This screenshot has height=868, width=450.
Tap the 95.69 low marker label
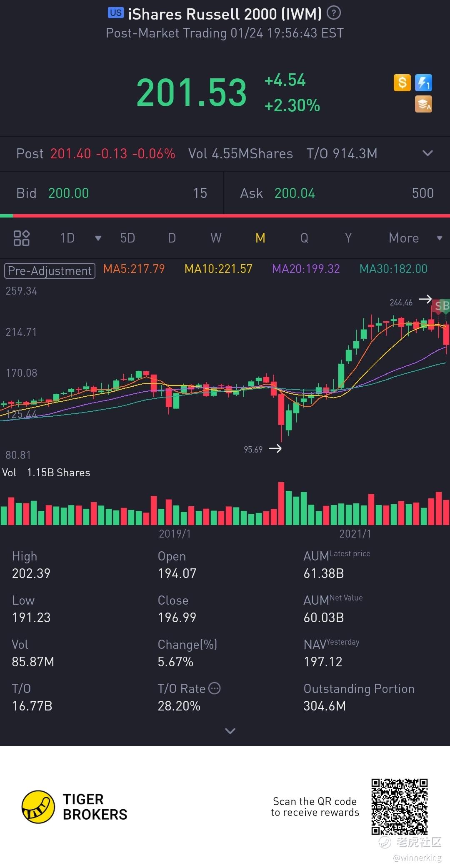pos(253,449)
